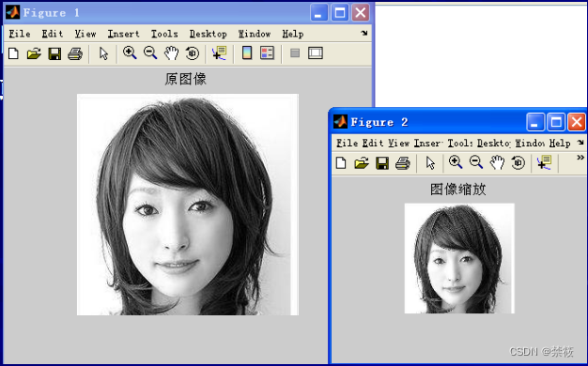Maximize the Figure 1 window
Screen dimensions: 588x366
tap(340, 13)
